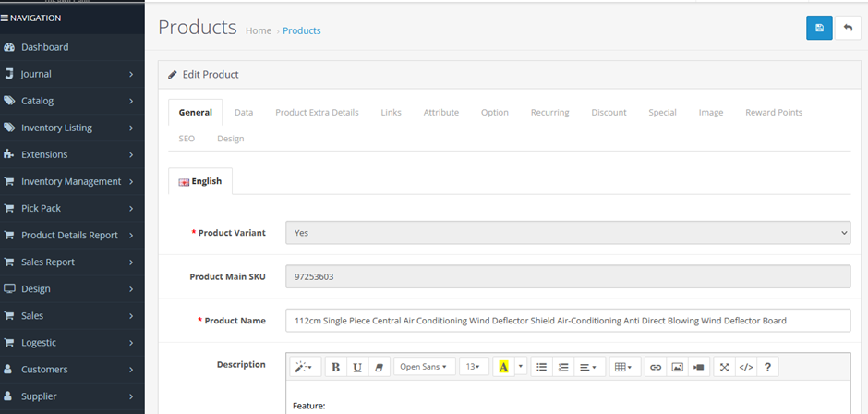The image size is (868, 414).
Task: Click the back/cancel arrow icon
Action: pyautogui.click(x=848, y=28)
